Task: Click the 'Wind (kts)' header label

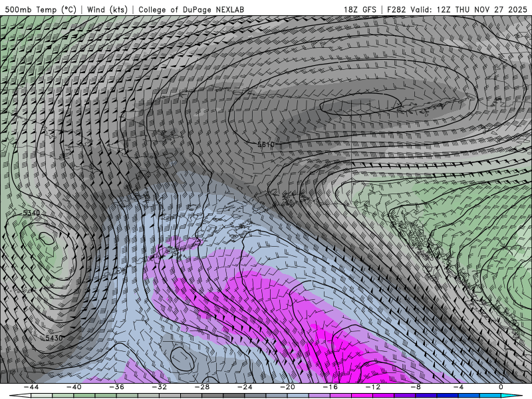Action: [x=107, y=9]
